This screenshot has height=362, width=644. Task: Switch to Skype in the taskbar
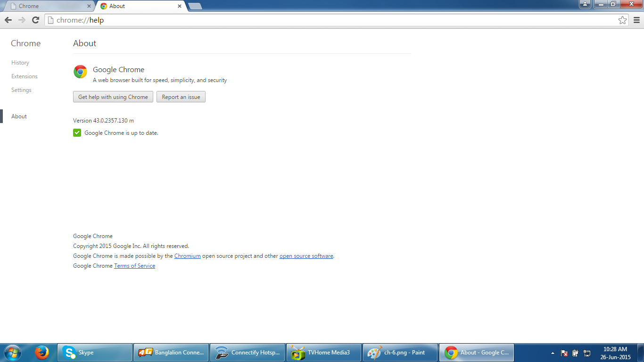click(95, 353)
